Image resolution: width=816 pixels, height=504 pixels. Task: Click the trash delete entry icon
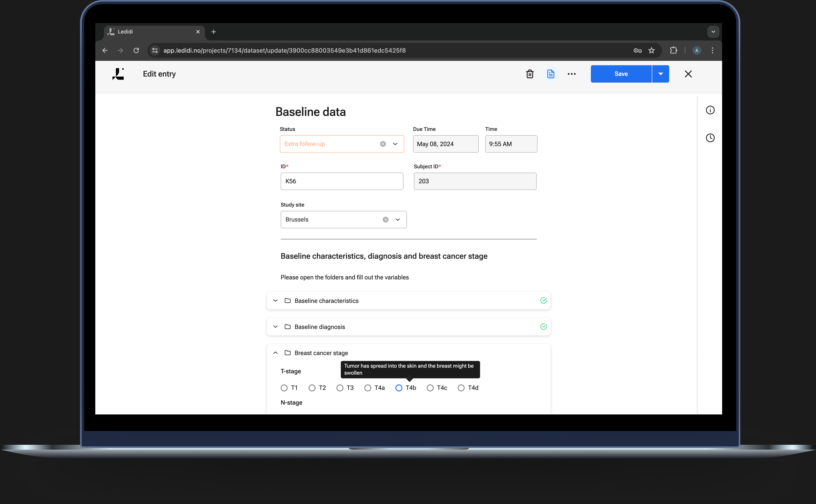click(x=529, y=74)
